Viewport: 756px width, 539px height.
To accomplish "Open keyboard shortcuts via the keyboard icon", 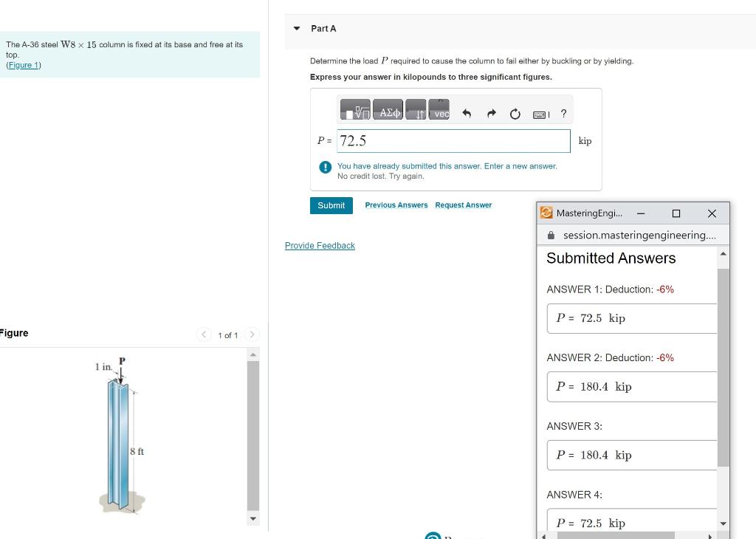I will 540,114.
